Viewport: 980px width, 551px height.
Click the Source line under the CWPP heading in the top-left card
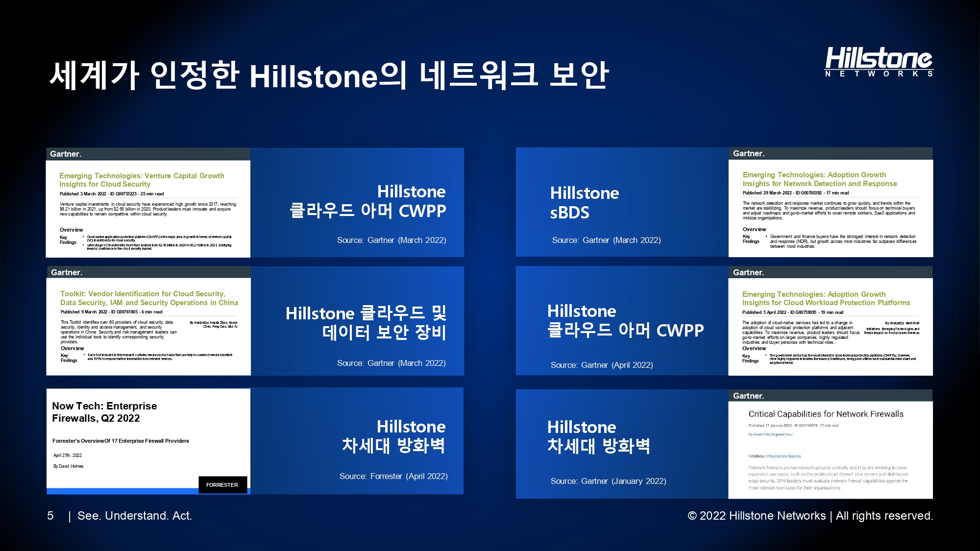392,240
